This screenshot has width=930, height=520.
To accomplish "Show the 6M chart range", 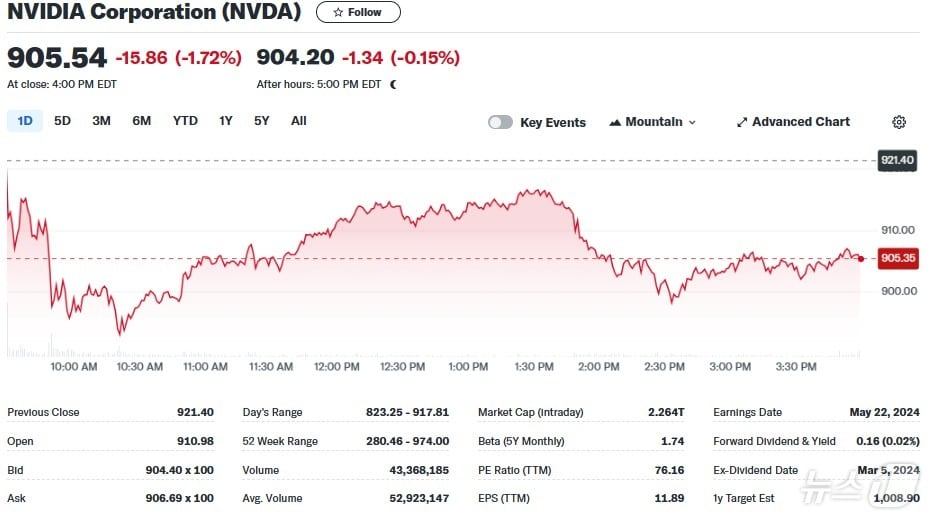I will tap(142, 121).
